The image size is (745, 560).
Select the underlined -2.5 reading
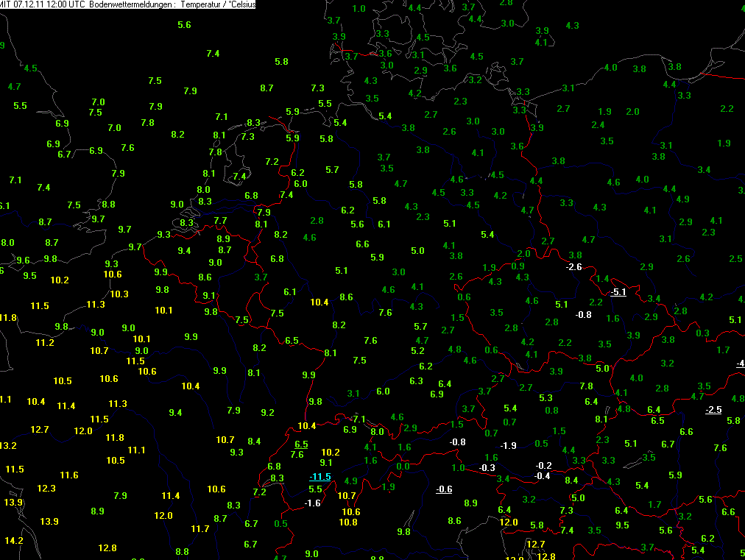713,410
